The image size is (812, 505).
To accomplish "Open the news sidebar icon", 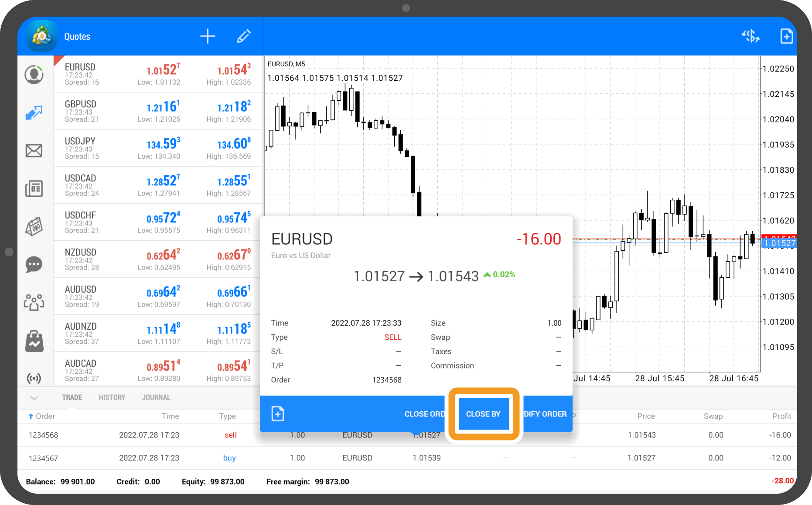I will pyautogui.click(x=34, y=189).
